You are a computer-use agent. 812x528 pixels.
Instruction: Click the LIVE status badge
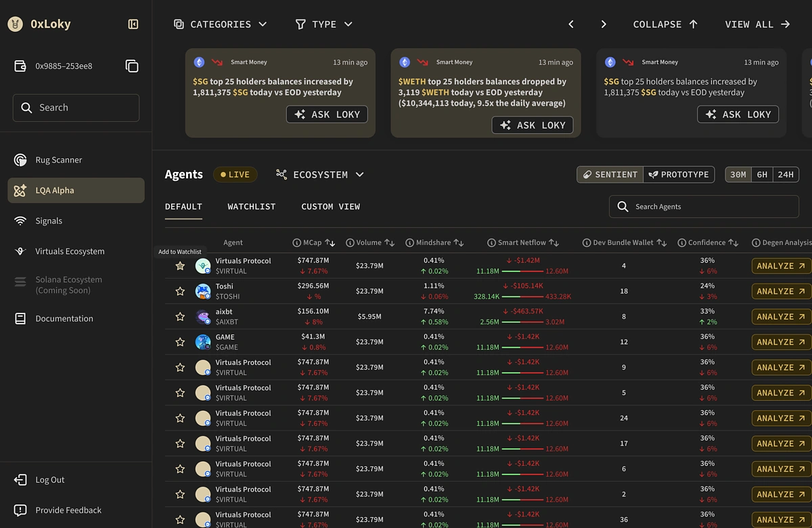[x=235, y=175]
